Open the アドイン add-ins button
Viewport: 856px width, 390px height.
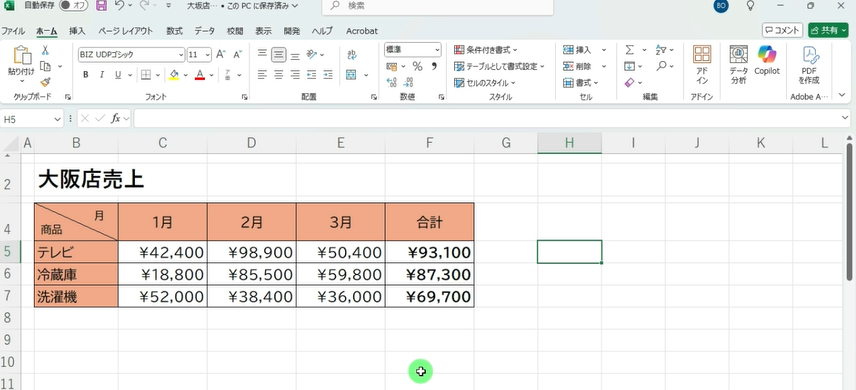702,64
